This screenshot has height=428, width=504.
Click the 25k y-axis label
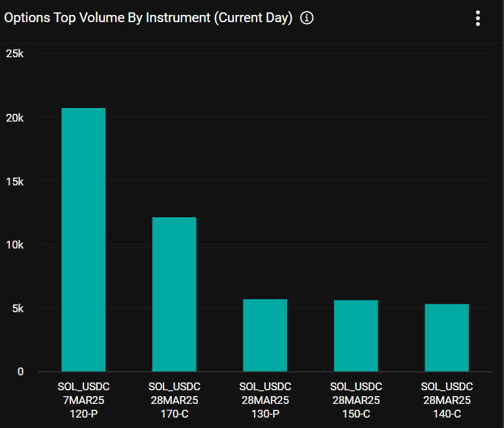14,54
